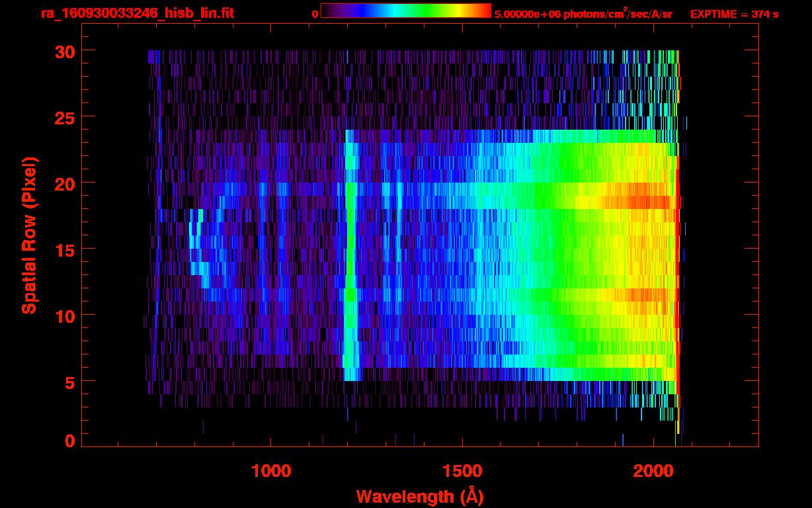
Task: Click the rainbow color scale bar
Action: click(x=406, y=11)
